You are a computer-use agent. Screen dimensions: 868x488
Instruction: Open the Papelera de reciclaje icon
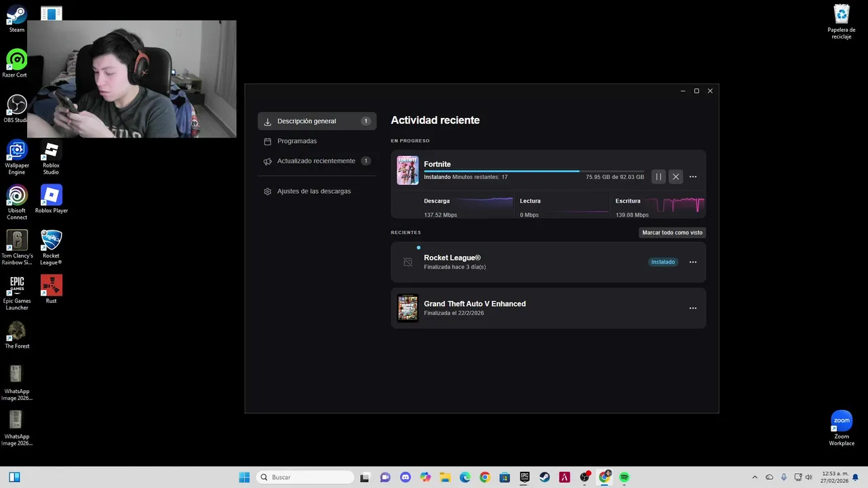pos(842,22)
